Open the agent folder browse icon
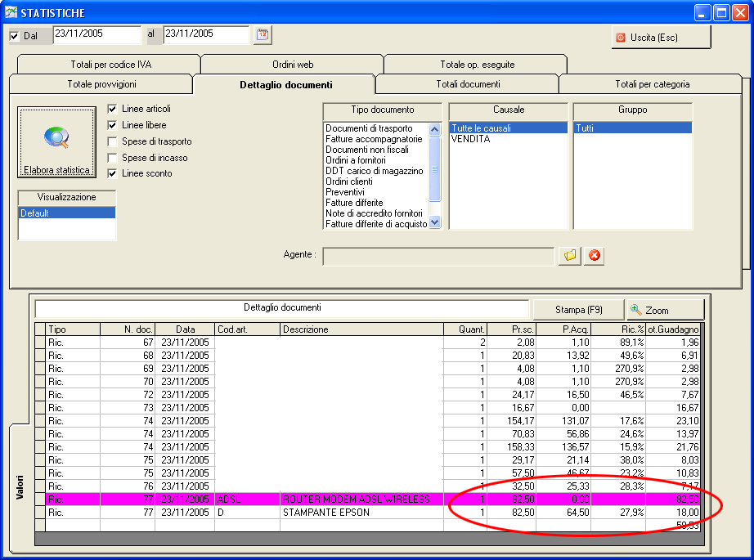 (570, 256)
